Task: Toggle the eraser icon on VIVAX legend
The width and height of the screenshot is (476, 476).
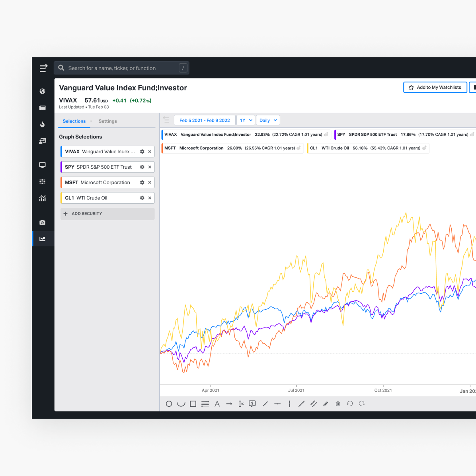Action: (x=326, y=135)
